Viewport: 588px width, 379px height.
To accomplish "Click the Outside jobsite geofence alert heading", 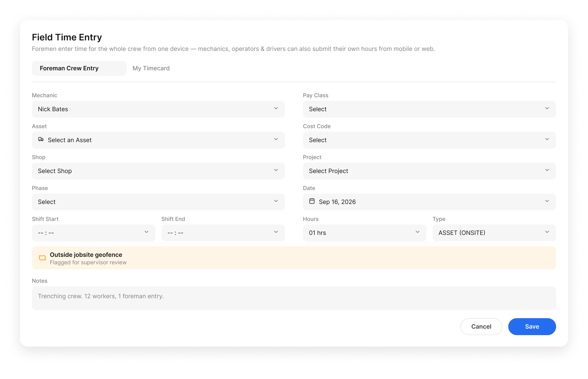I will point(86,255).
